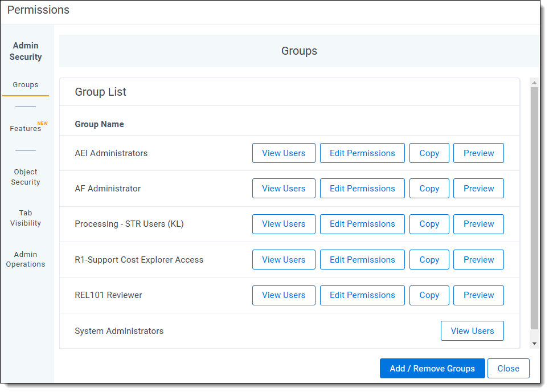Screen dimensions: 549x392
Task: Click the Group Name column header
Action: [100, 124]
